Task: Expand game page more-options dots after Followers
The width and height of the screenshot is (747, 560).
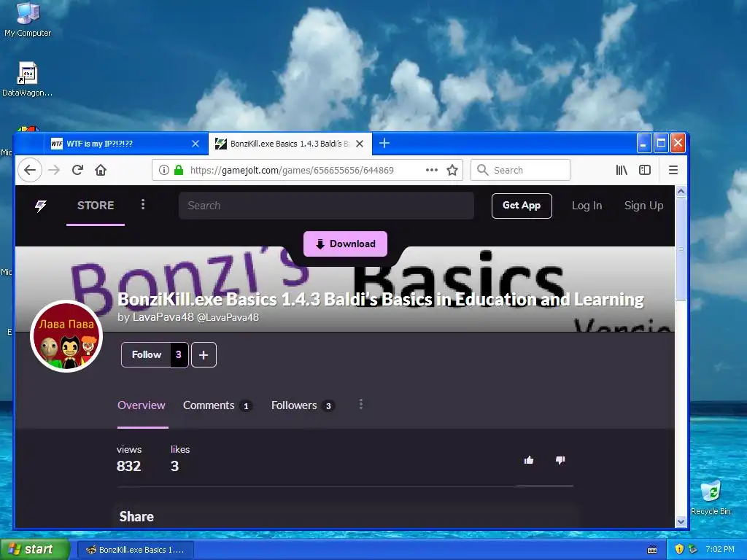Action: pos(361,404)
